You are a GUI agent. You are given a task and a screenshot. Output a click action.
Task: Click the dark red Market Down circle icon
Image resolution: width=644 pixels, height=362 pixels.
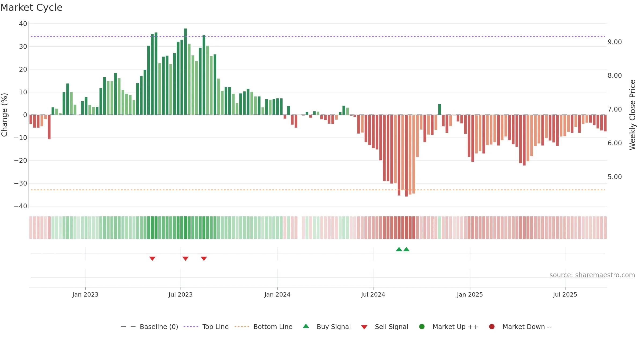pyautogui.click(x=492, y=327)
